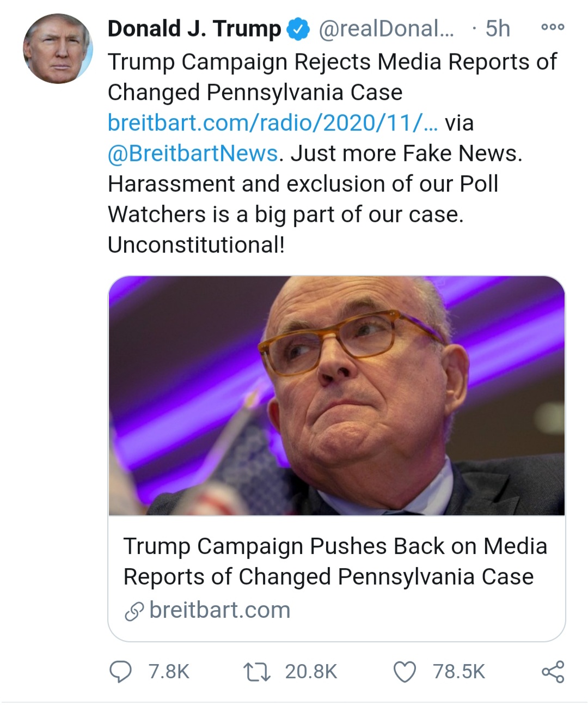Viewport: 588px width, 705px height.
Task: View the 7.8K replies count
Action: (169, 672)
